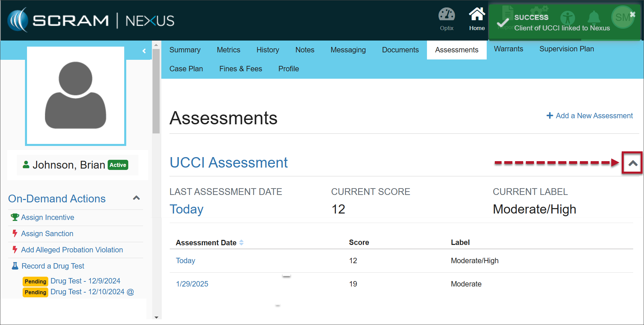This screenshot has height=325, width=644.
Task: Open the Optix dashboard icon
Action: tap(446, 15)
